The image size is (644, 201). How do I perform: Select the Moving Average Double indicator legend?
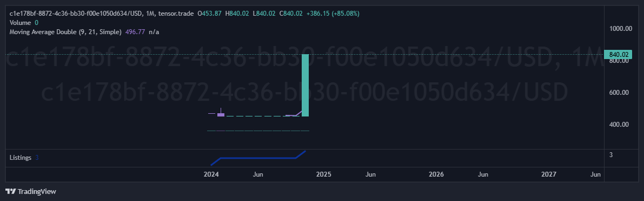(x=65, y=32)
